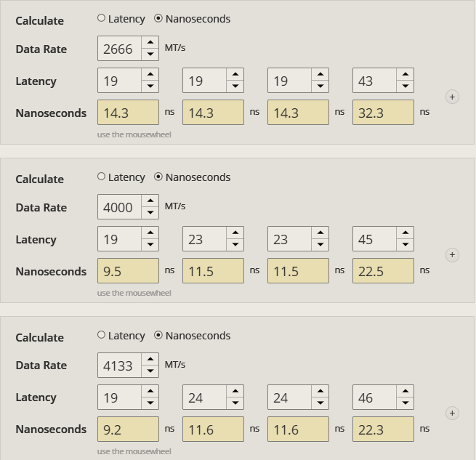The image size is (476, 460).
Task: Click the 32.3 nanoseconds result field
Action: pos(383,113)
